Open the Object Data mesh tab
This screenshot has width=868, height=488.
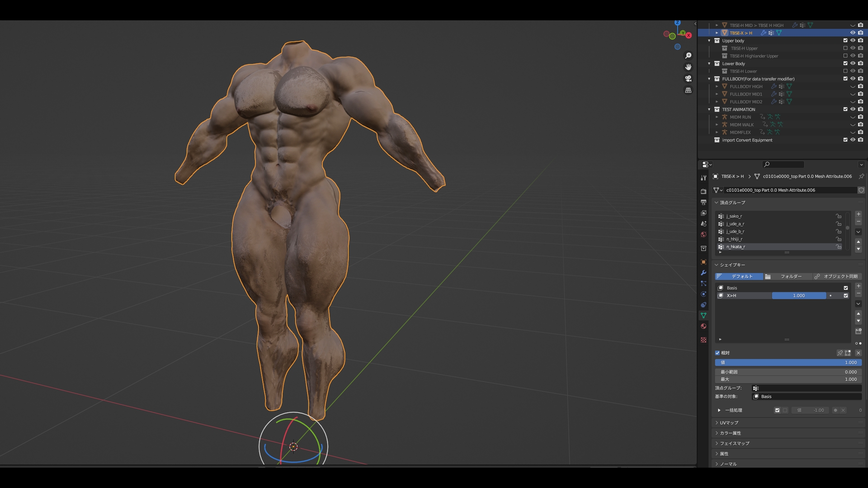coord(703,315)
